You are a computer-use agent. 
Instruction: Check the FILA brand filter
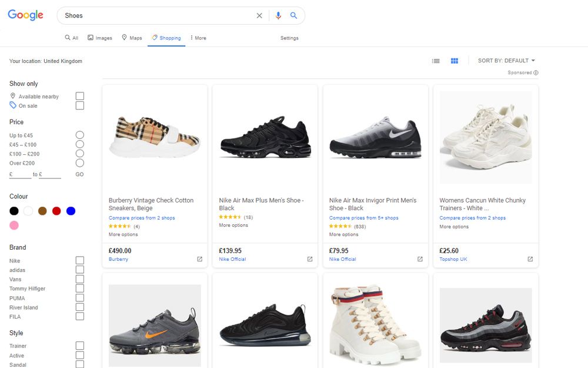[80, 316]
